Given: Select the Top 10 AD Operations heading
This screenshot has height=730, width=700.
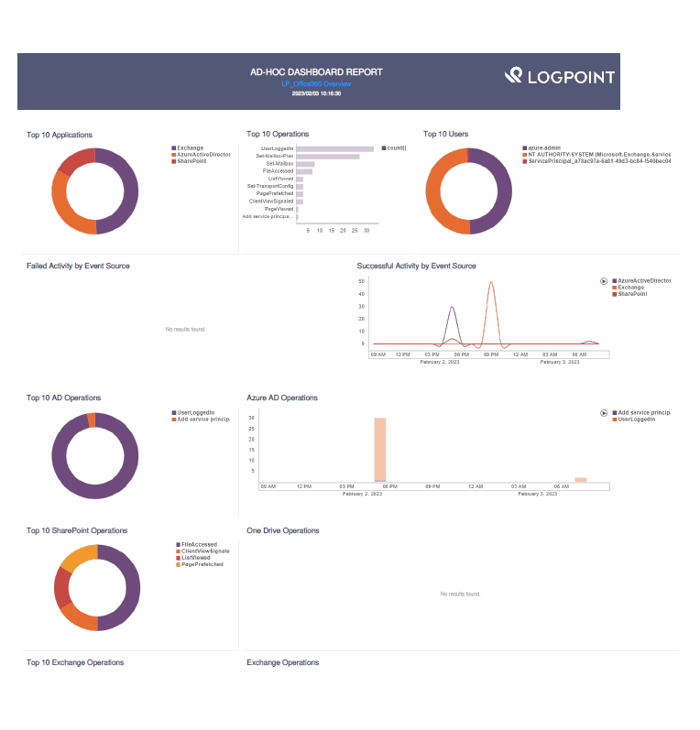Looking at the screenshot, I should tap(63, 398).
